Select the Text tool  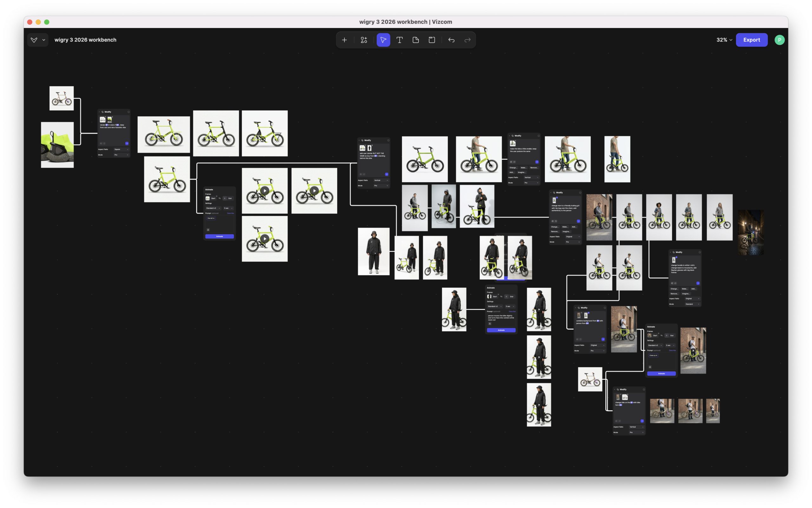(399, 40)
